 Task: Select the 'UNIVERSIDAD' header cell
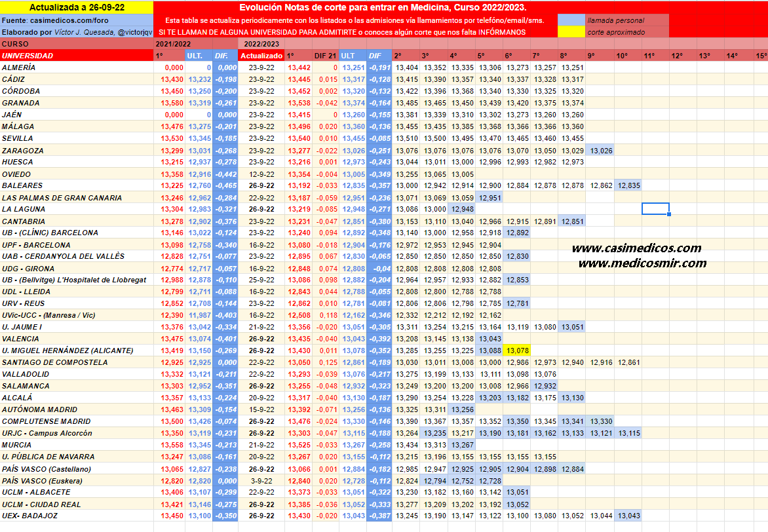point(77,55)
